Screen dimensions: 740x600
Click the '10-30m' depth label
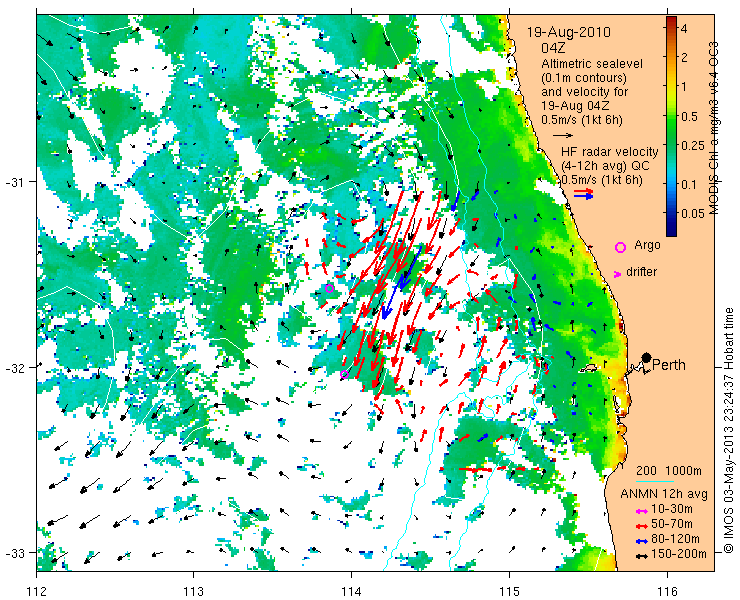[672, 509]
